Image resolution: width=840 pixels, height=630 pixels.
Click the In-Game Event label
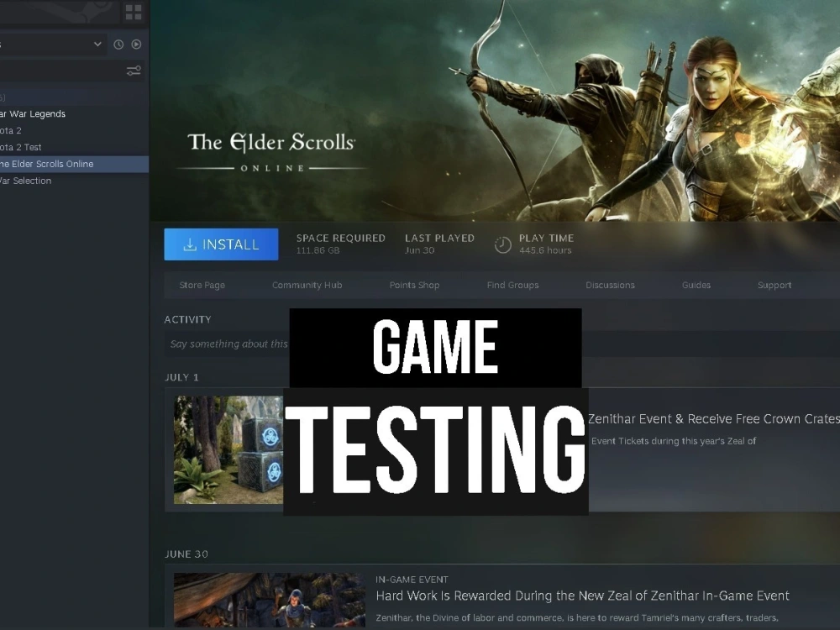pyautogui.click(x=412, y=580)
